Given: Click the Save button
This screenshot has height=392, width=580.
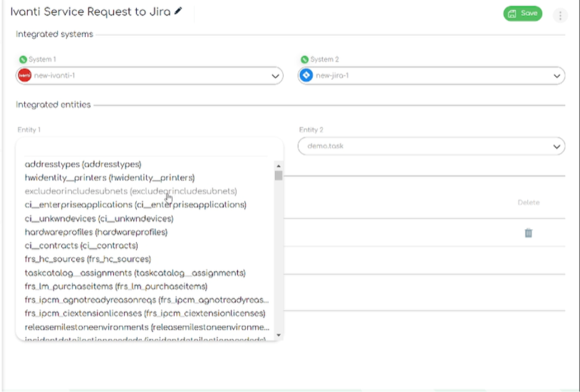Looking at the screenshot, I should [521, 14].
